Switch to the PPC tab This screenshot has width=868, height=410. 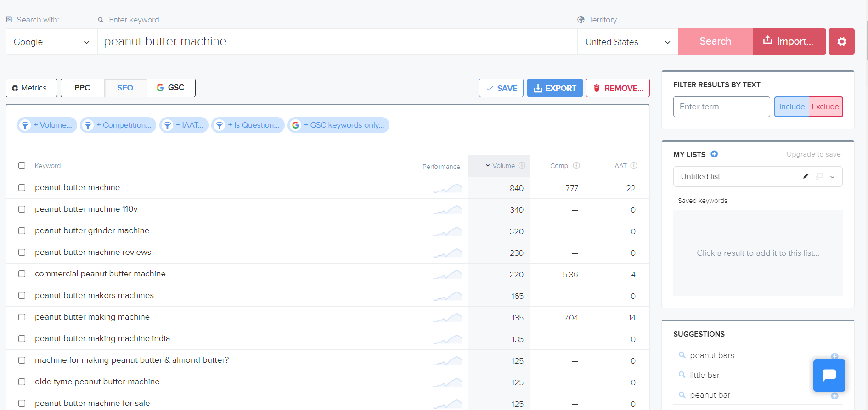[82, 88]
